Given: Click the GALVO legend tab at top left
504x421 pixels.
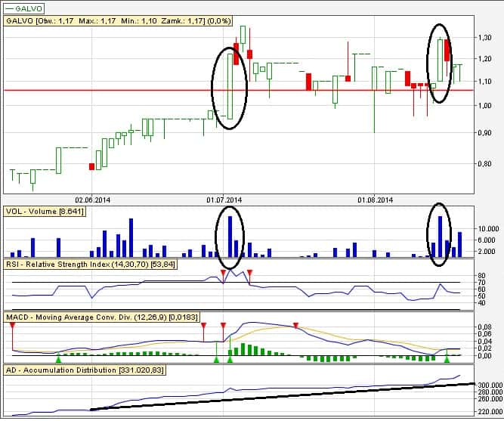Looking at the screenshot, I should coord(23,9).
